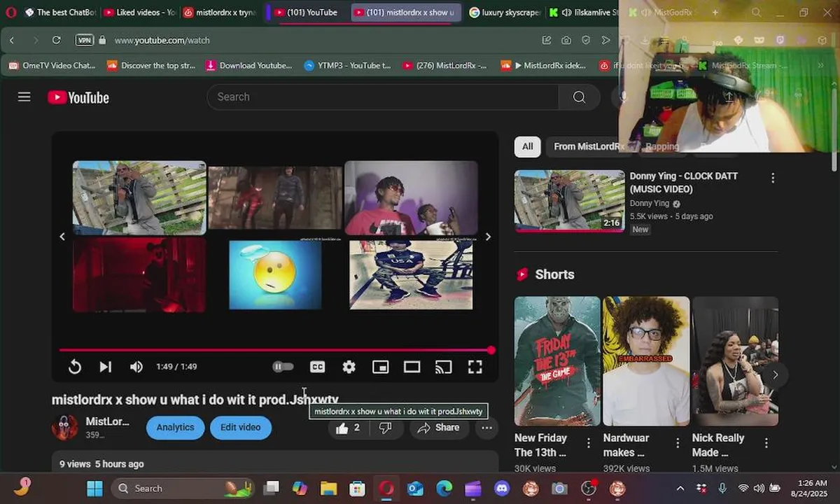Replay the video with the replay icon

tap(75, 367)
